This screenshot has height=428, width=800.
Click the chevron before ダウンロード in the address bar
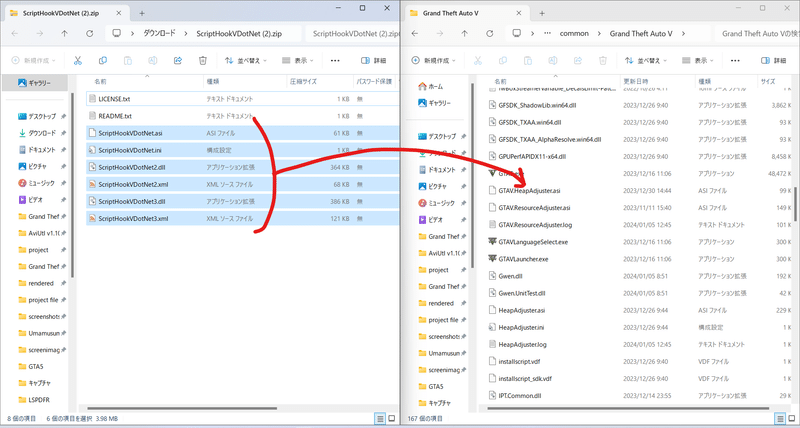[x=133, y=34]
